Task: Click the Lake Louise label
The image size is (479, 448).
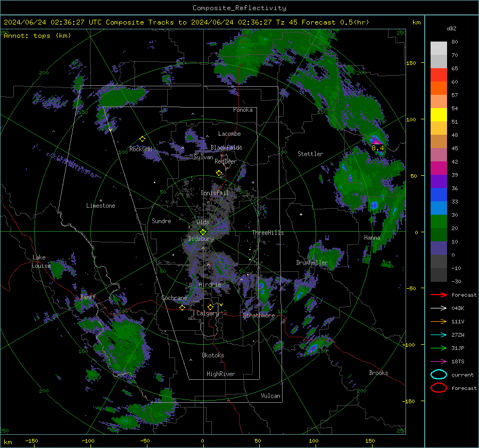Action: point(41,262)
